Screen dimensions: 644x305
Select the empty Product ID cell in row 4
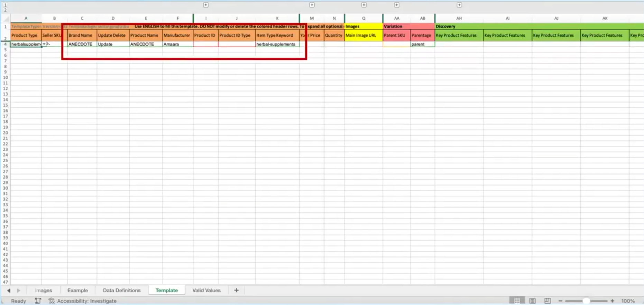pyautogui.click(x=205, y=44)
